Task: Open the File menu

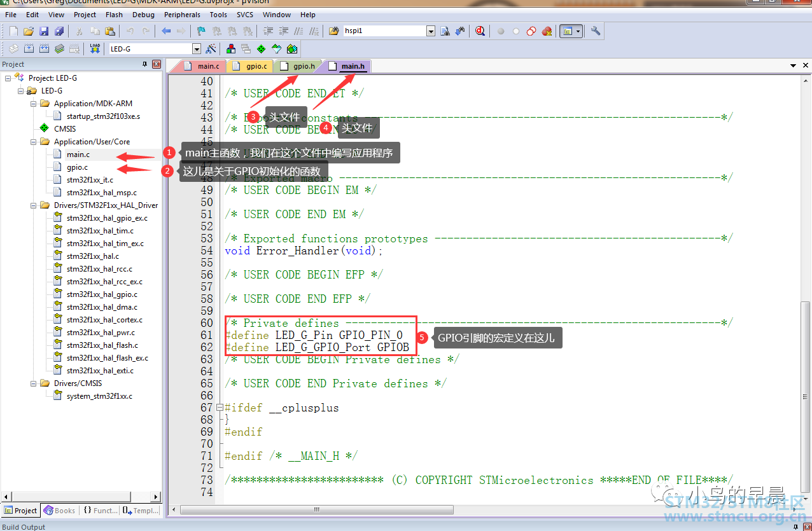Action: pos(11,14)
